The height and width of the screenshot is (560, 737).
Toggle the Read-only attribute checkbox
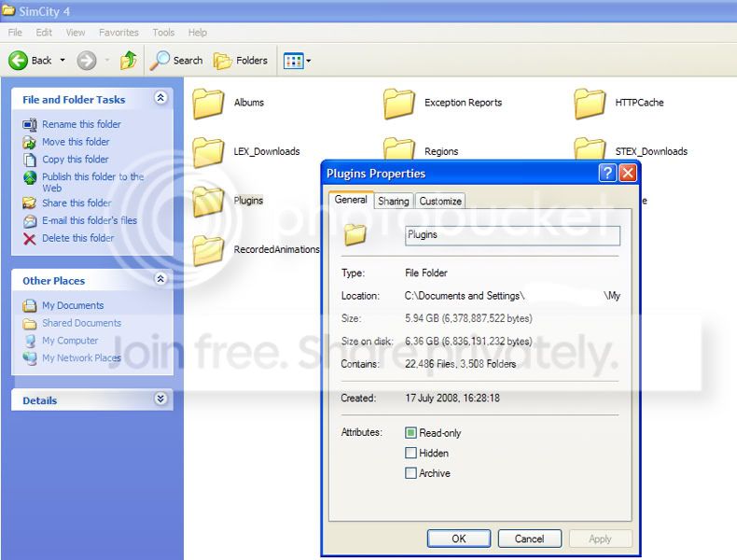[x=410, y=432]
